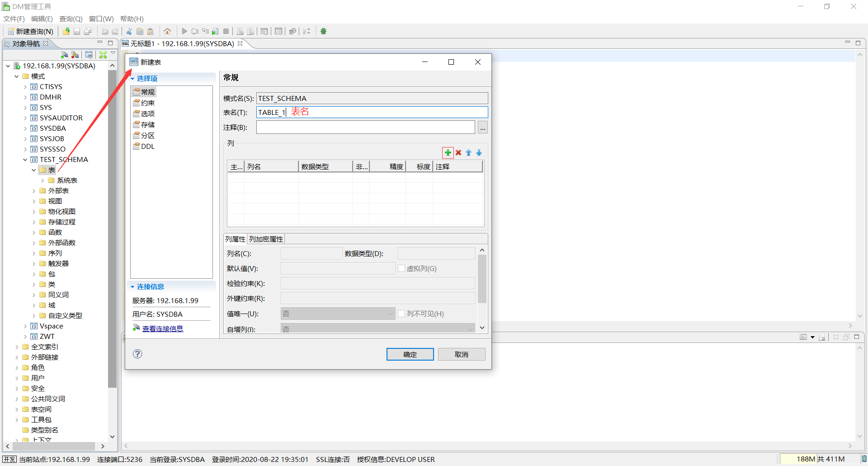This screenshot has height=466, width=868.
Task: Click the home icon in main toolbar
Action: click(x=167, y=31)
